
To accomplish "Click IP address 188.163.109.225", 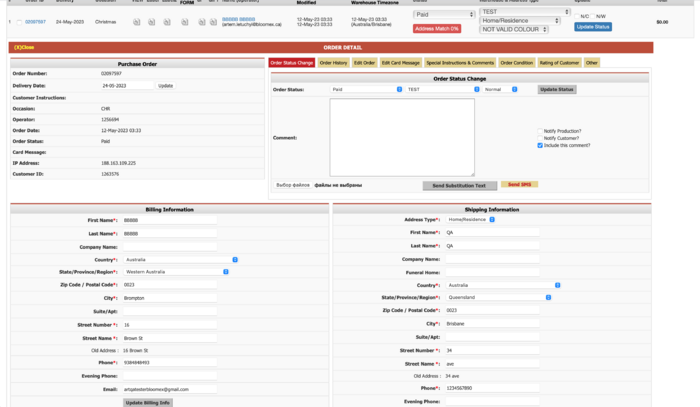I will [x=118, y=163].
